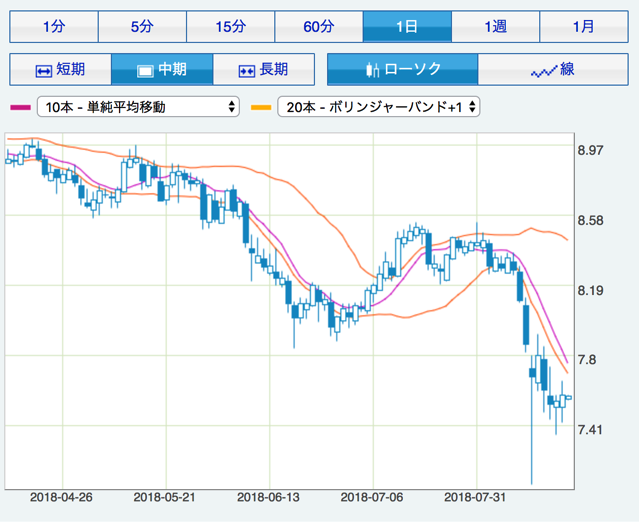Screen dimensions: 639x527
Task: Click the short-term range arrow icon
Action: [44, 71]
